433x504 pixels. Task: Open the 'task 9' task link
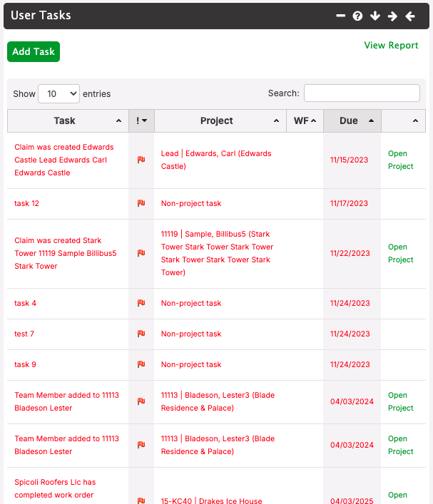pyautogui.click(x=25, y=364)
